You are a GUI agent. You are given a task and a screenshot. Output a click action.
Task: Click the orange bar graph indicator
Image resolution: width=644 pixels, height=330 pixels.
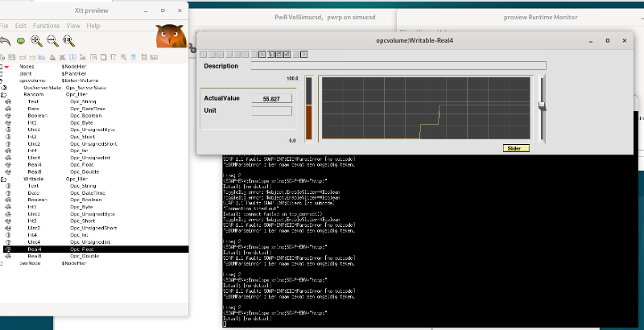click(309, 109)
